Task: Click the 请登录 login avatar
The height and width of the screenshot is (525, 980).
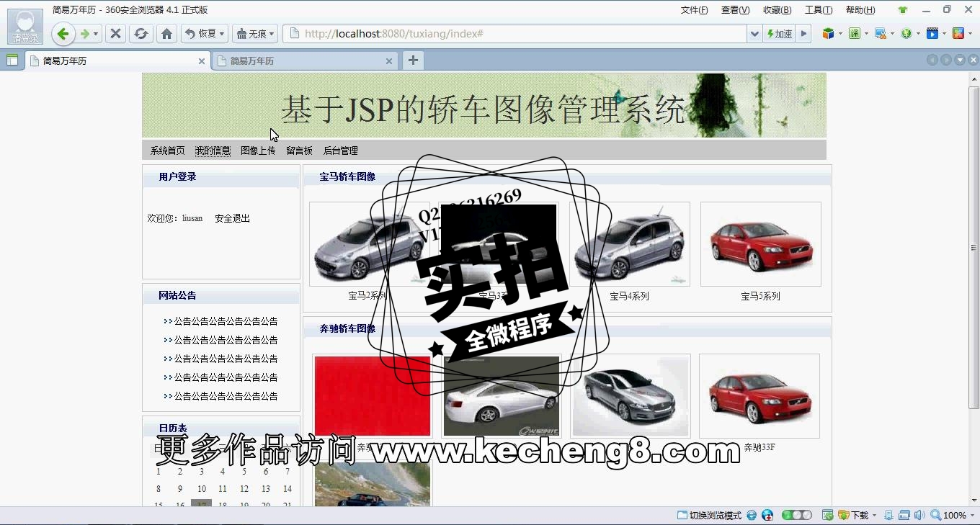Action: [x=25, y=27]
